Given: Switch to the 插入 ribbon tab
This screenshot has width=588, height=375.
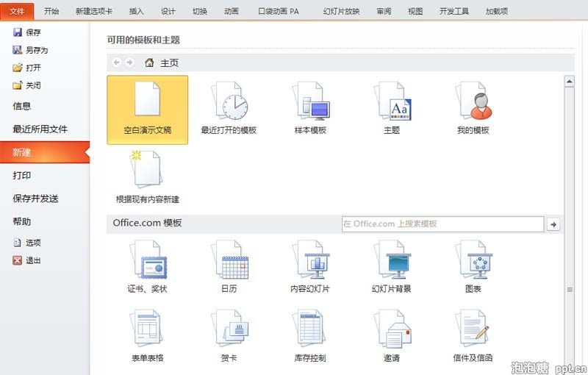Looking at the screenshot, I should coord(137,11).
